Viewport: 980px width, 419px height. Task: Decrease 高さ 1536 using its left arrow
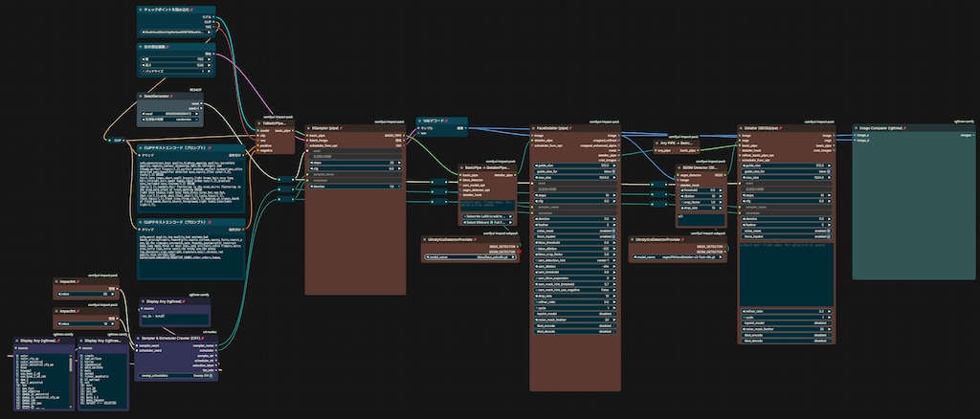click(x=142, y=65)
